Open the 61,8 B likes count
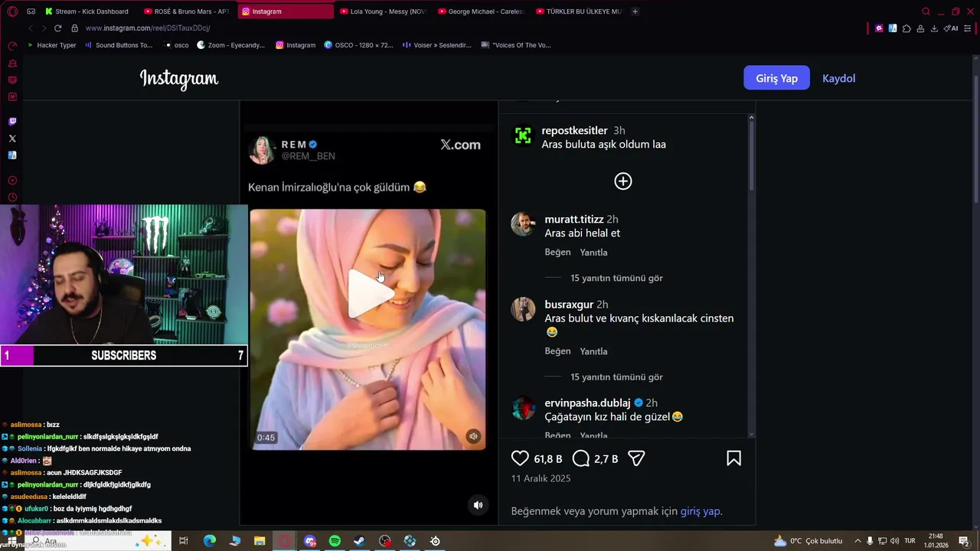 548,459
